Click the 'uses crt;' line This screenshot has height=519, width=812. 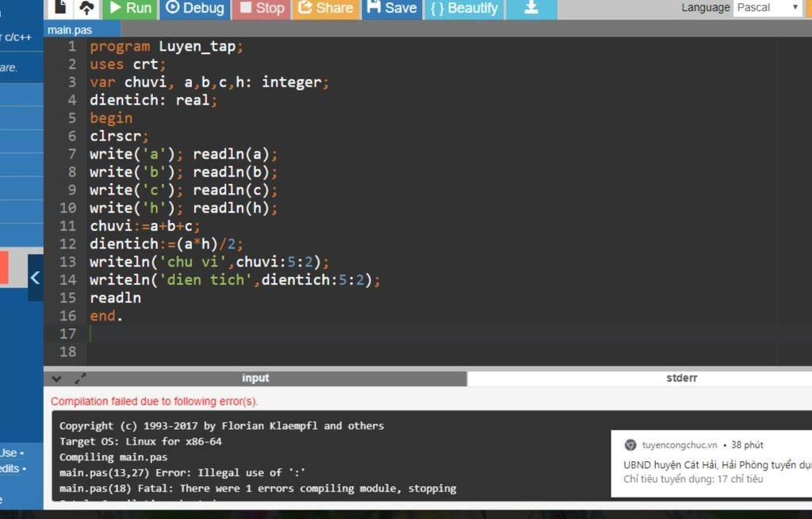tap(128, 64)
